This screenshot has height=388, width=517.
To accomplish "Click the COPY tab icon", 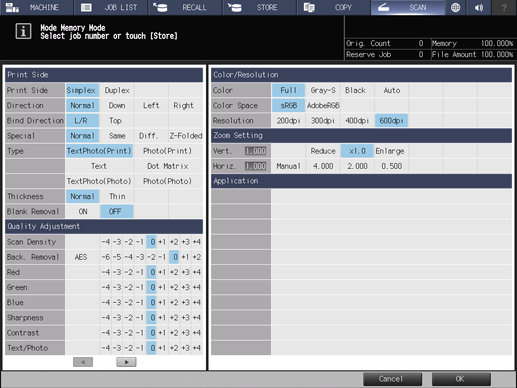I will [309, 7].
